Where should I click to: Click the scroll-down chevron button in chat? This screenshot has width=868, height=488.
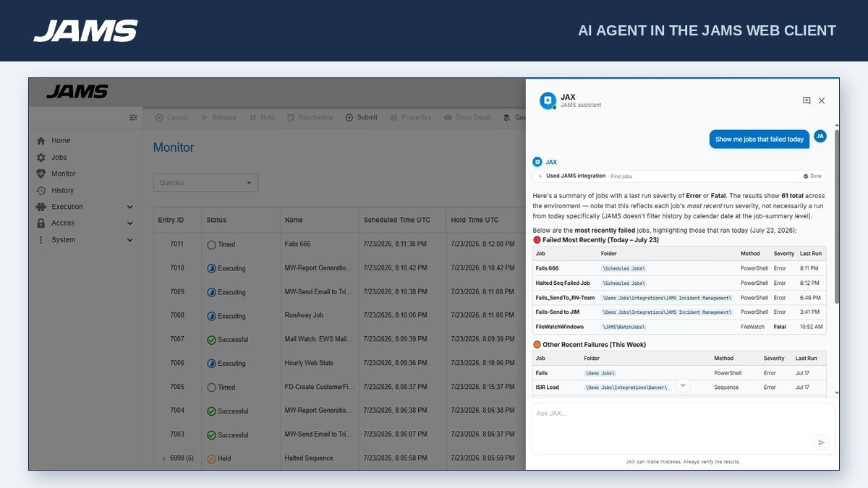tap(683, 385)
